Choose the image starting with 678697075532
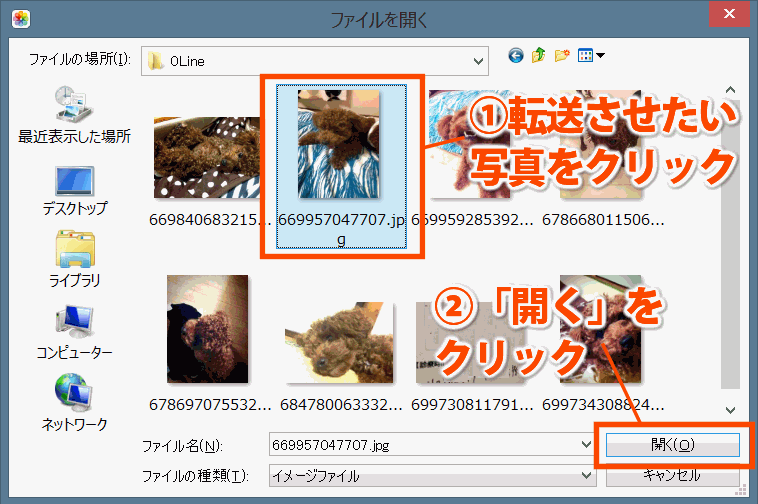The width and height of the screenshot is (758, 504). (207, 330)
